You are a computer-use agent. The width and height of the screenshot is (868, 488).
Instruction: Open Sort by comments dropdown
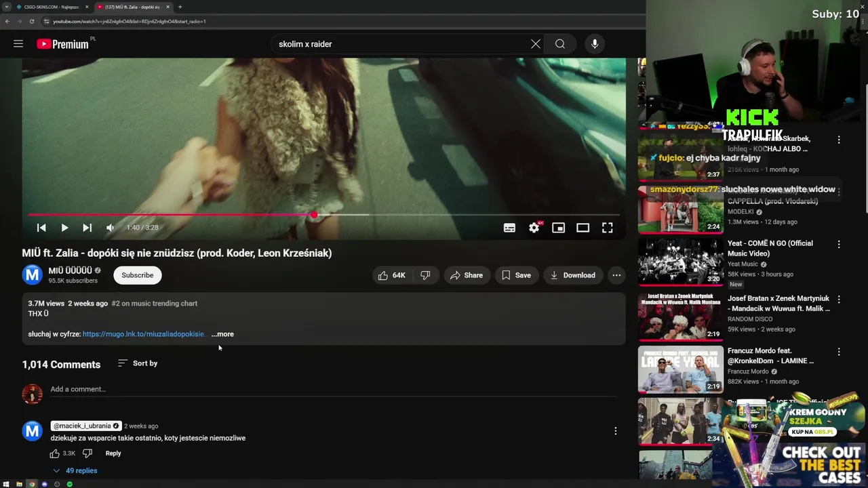click(x=138, y=363)
